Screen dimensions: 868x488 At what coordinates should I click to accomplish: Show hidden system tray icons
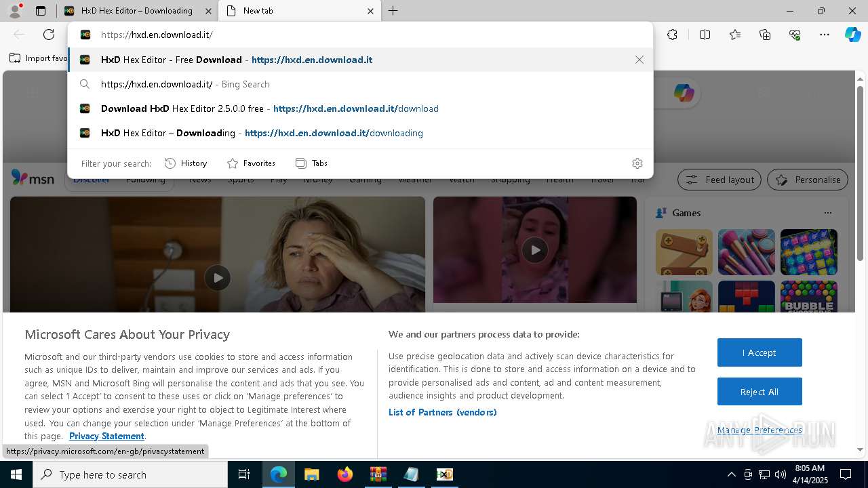point(731,474)
